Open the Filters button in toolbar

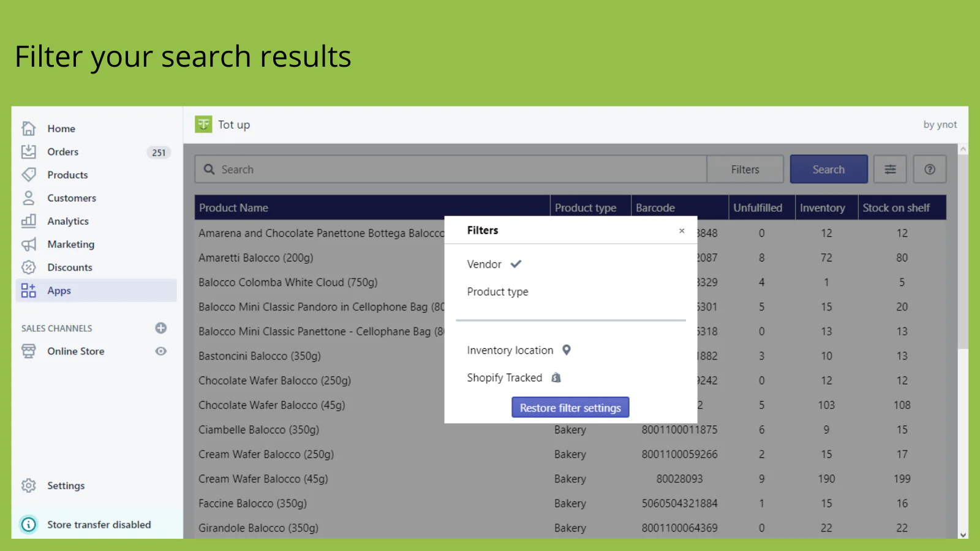[x=745, y=170]
